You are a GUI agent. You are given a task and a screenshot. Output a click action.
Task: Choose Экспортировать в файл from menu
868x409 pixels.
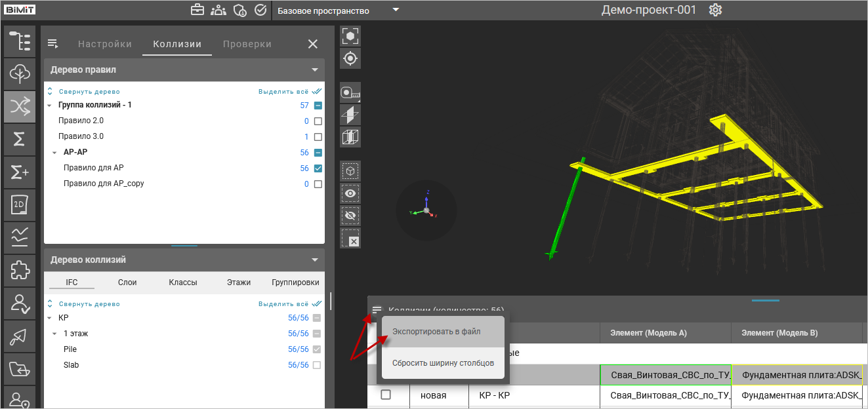(x=436, y=332)
